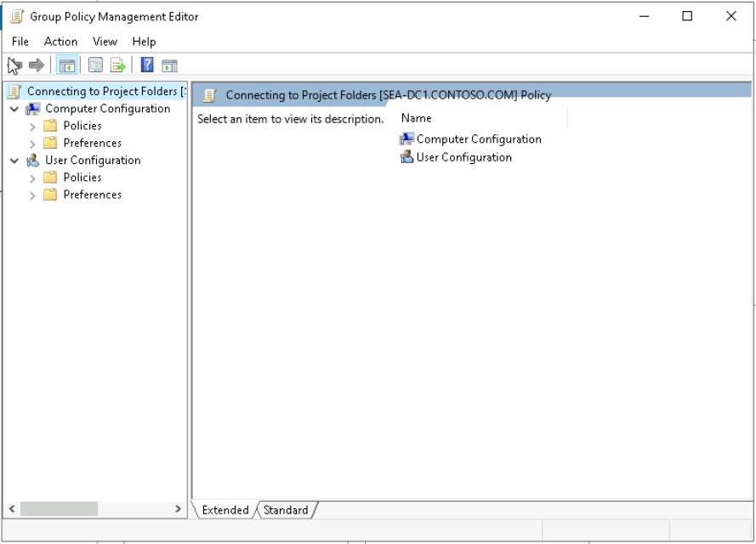Screen dimensions: 756x544
Task: Collapse the User Configuration tree node
Action: (x=14, y=161)
